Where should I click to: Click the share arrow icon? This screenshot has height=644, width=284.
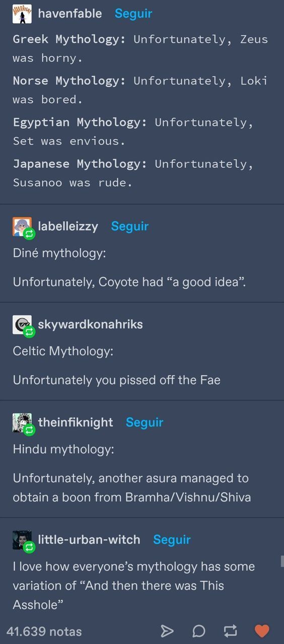pyautogui.click(x=167, y=631)
